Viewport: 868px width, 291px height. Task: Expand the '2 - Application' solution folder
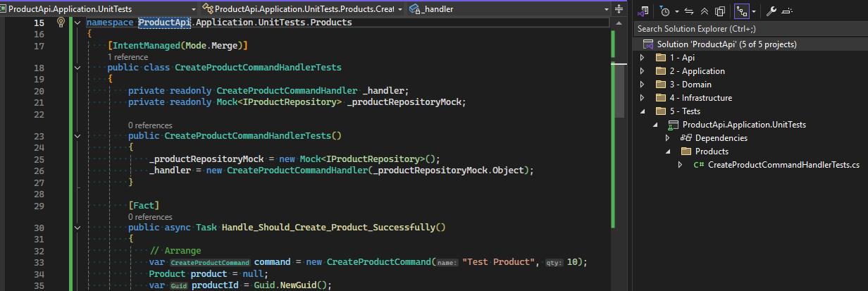coord(642,71)
